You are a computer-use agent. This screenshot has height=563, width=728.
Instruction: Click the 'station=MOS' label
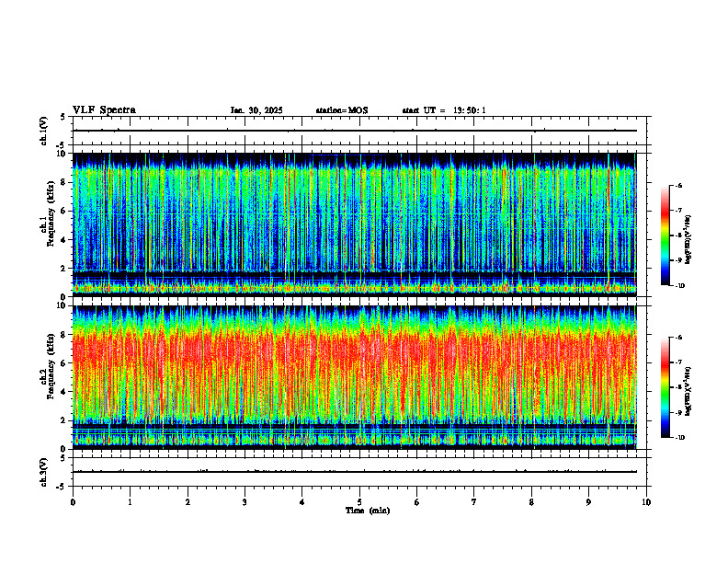tap(342, 110)
